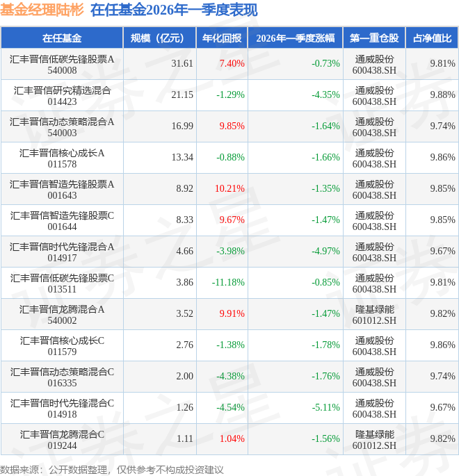Image resolution: width=459 pixels, height=476 pixels.
Task: Click the 在任基金 column header
Action: (x=62, y=38)
